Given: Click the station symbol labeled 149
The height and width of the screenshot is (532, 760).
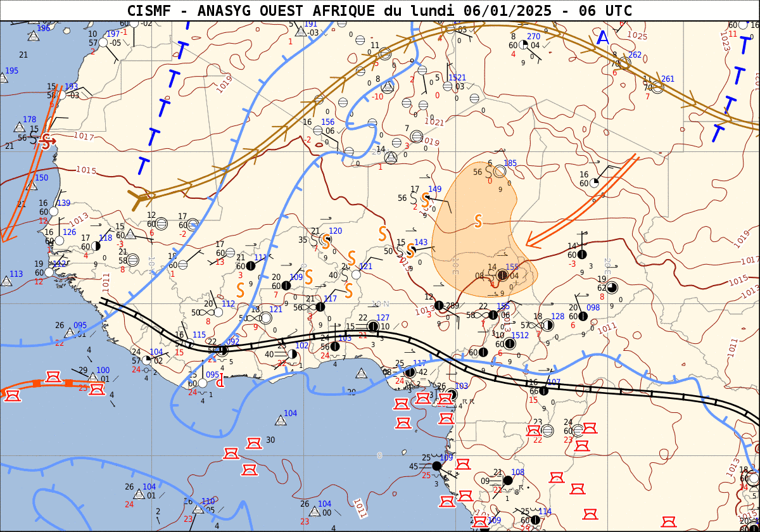Looking at the screenshot, I should 426,198.
